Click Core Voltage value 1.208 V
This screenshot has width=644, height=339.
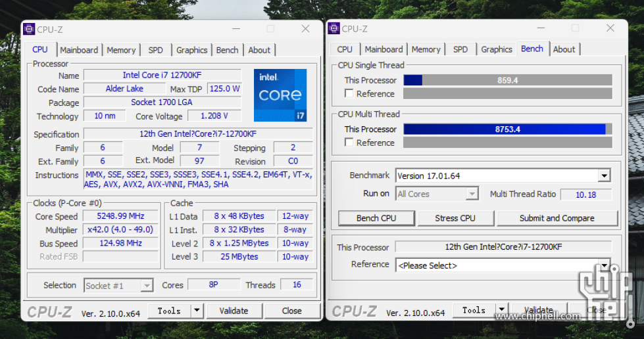click(x=214, y=116)
